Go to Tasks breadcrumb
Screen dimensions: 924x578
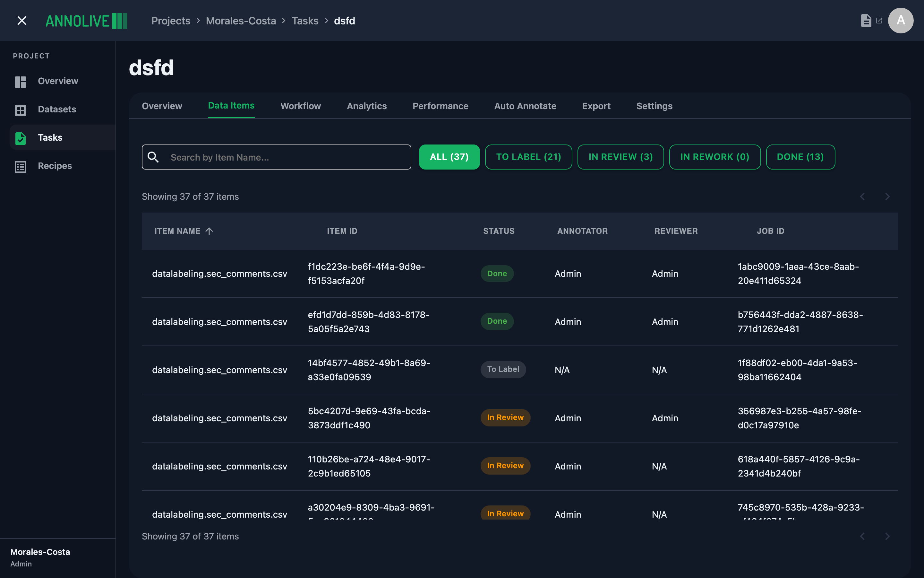[305, 21]
